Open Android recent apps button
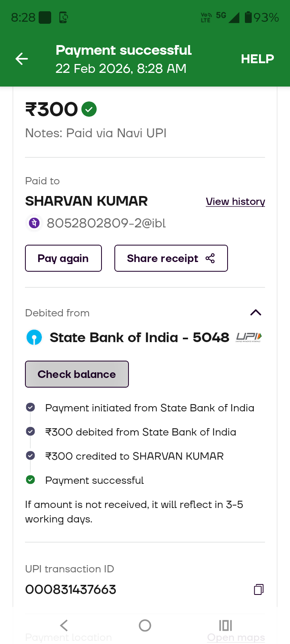 pos(226,625)
